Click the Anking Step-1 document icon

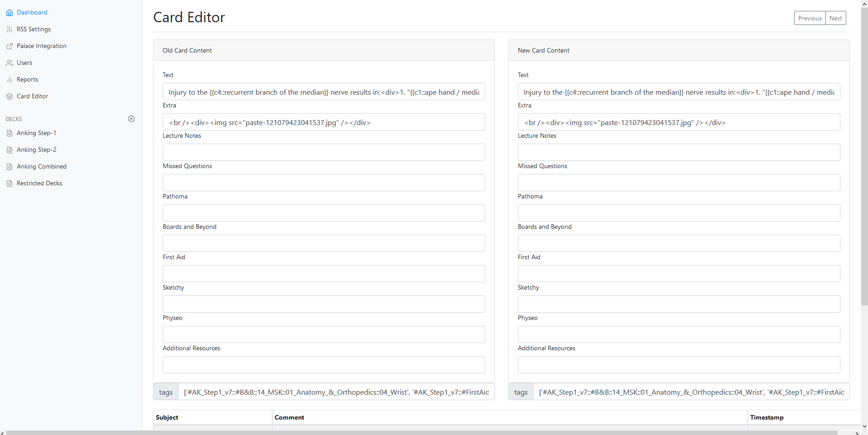(10, 133)
